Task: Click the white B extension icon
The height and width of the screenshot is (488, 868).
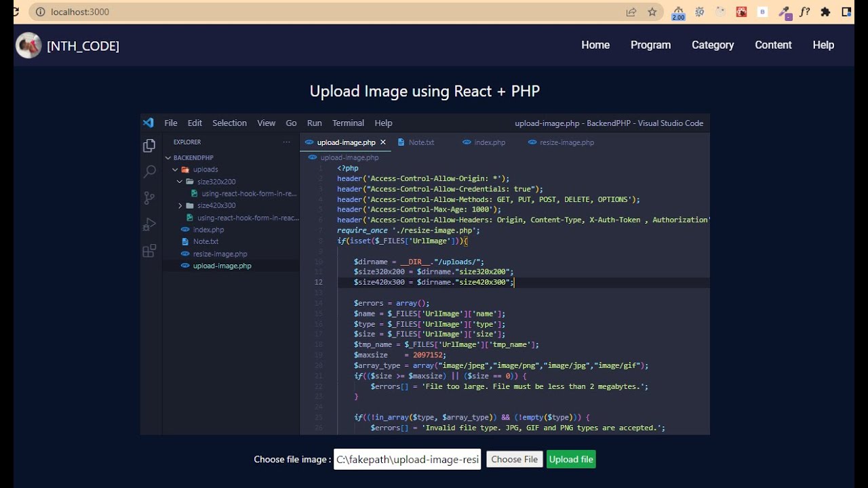Action: click(x=763, y=12)
